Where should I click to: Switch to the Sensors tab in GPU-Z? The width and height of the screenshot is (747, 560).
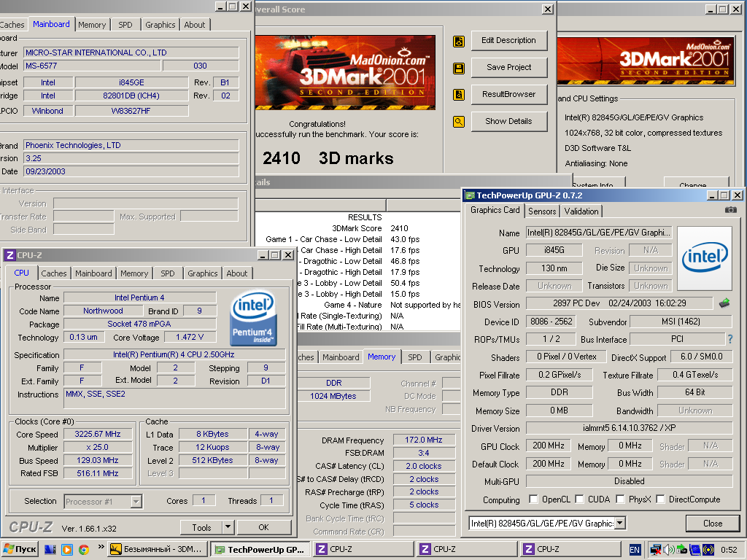coord(542,211)
